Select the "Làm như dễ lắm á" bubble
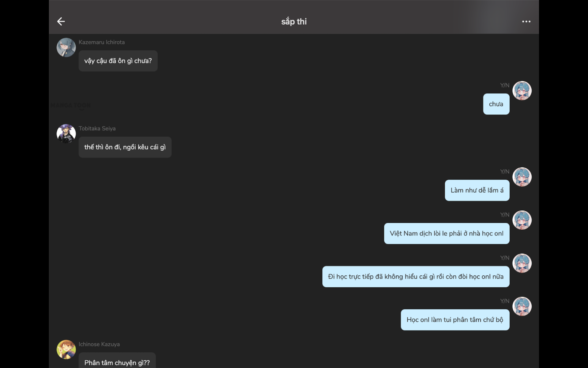 click(x=477, y=190)
